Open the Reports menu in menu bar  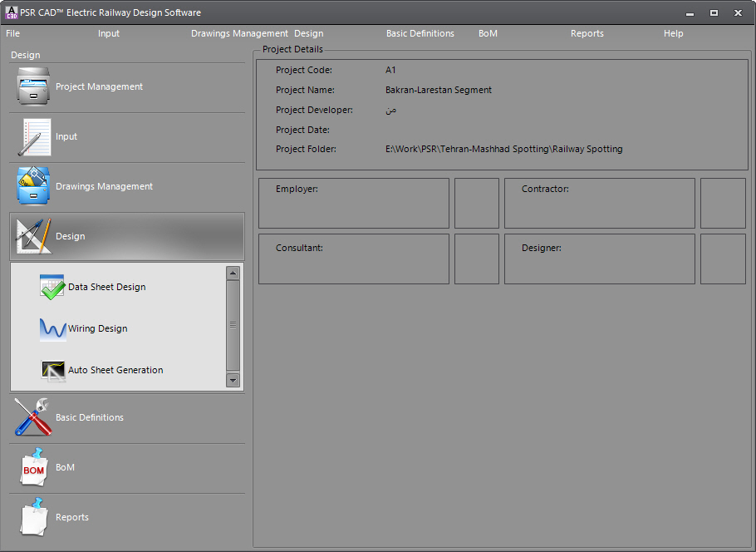click(x=587, y=33)
